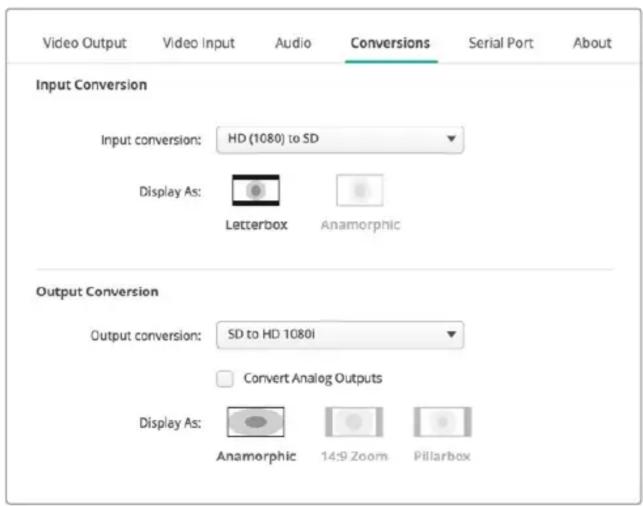Select the Conversions tab
The width and height of the screenshot is (643, 506).
click(390, 43)
